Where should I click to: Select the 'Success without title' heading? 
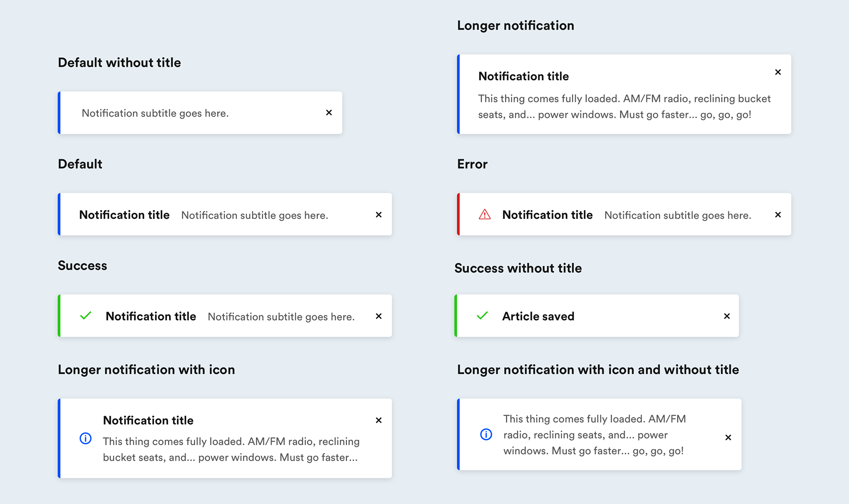518,268
